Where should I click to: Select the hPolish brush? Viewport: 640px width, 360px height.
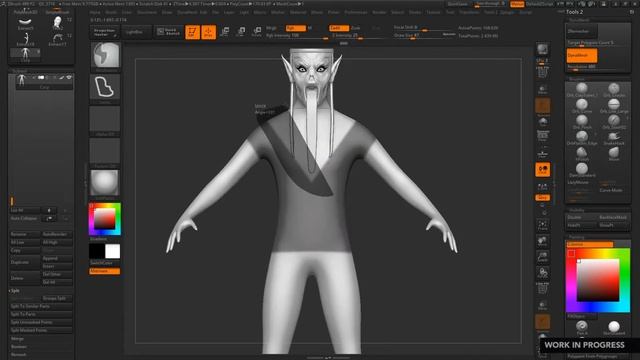point(582,154)
